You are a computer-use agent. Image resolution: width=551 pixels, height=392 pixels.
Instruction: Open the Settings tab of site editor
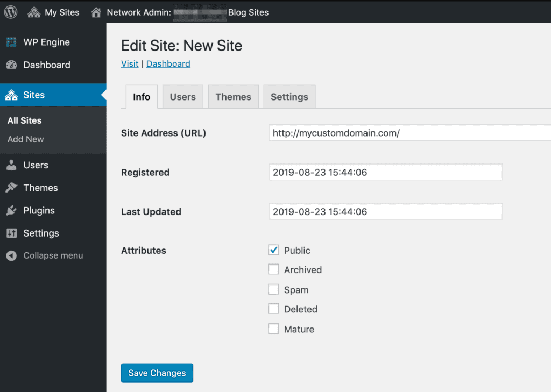click(289, 97)
